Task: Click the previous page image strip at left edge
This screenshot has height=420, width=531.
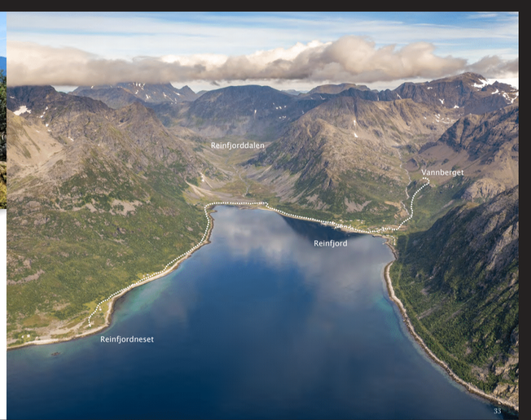Action: click(3, 110)
